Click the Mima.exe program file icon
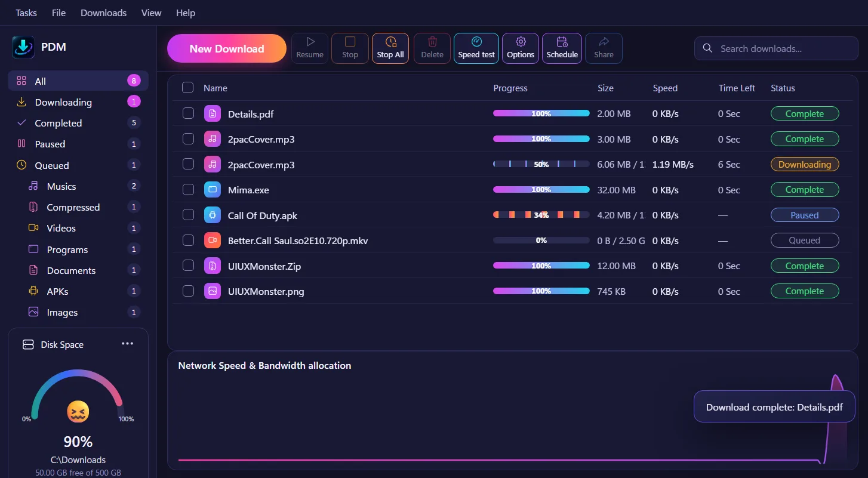The height and width of the screenshot is (478, 868). [212, 190]
